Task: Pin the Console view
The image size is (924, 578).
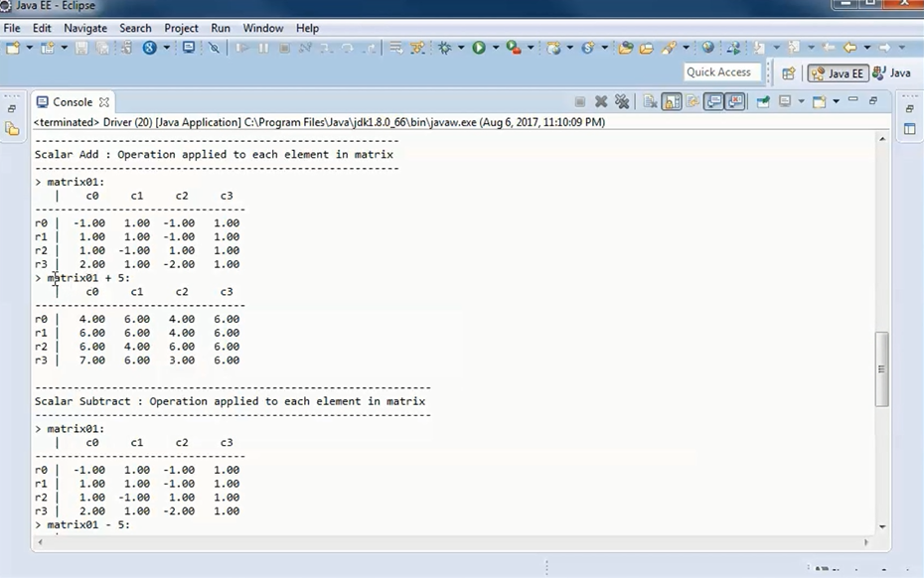Action: tap(763, 100)
